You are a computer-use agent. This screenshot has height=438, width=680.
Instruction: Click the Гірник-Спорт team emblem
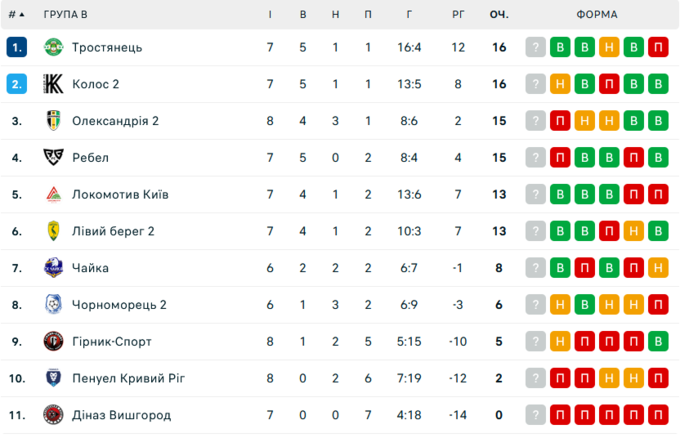coord(53,341)
